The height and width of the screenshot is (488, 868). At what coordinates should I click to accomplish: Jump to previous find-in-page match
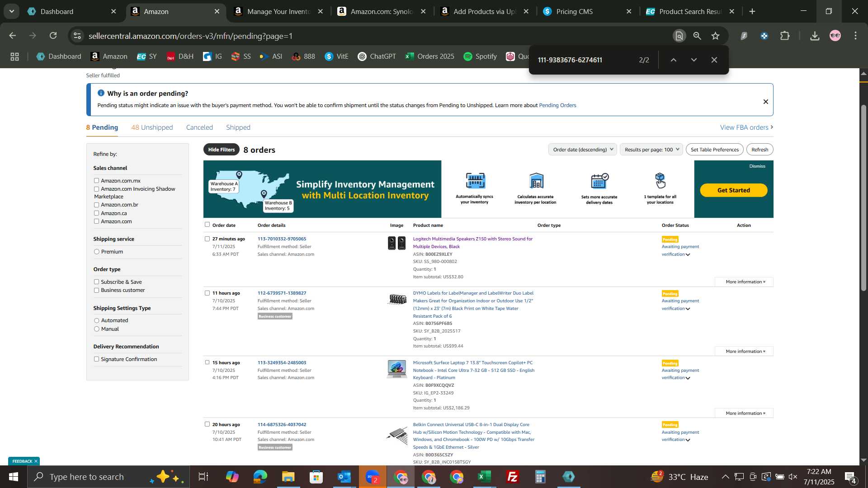(x=673, y=60)
